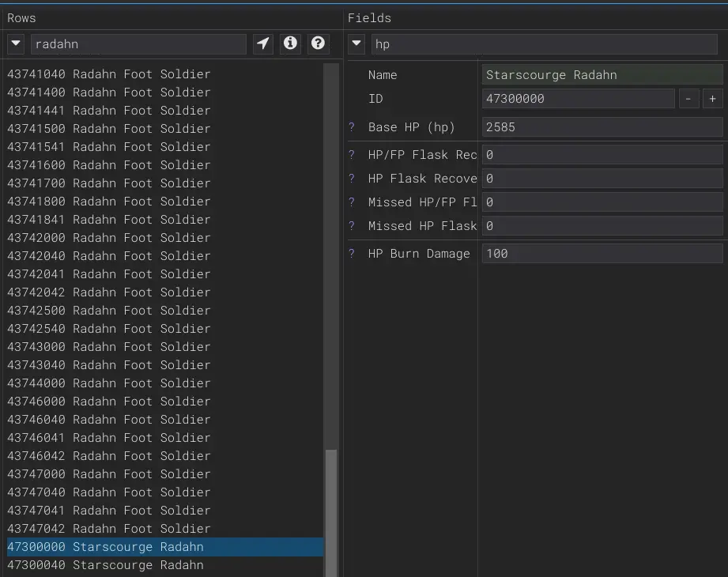
Task: Click the HP Flask Recove value field
Action: [x=602, y=179]
